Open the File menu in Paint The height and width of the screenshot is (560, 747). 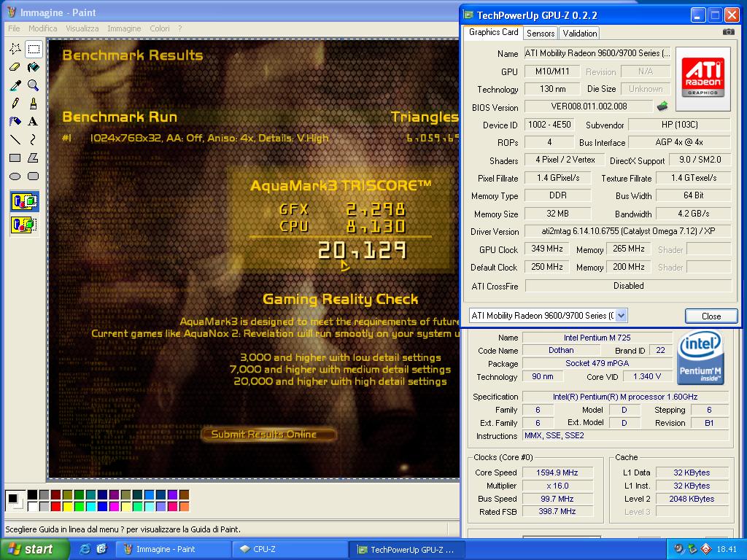(x=15, y=28)
